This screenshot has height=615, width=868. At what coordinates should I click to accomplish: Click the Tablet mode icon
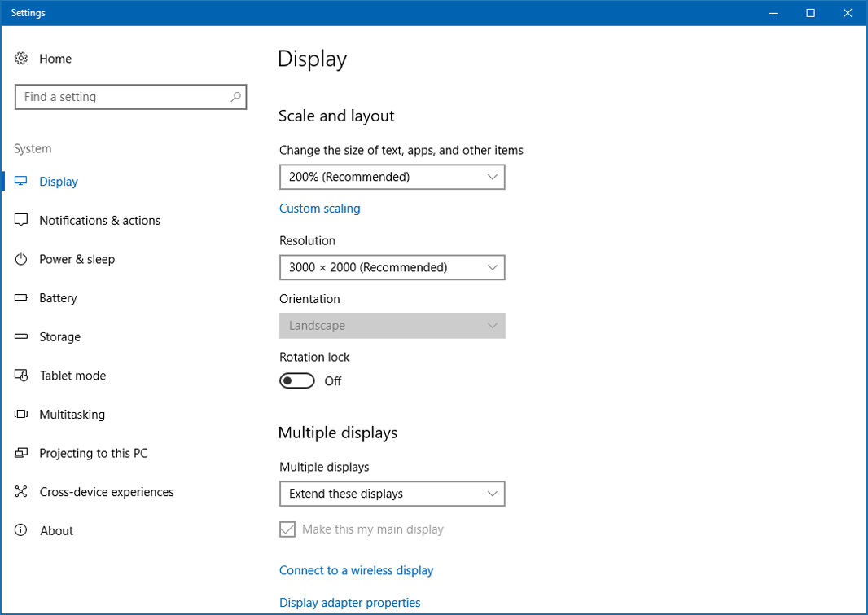(21, 376)
